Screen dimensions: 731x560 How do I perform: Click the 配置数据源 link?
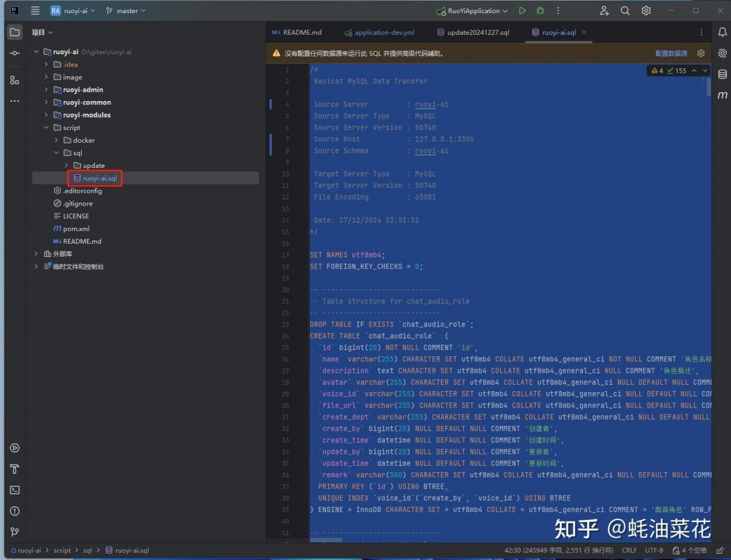coord(671,54)
